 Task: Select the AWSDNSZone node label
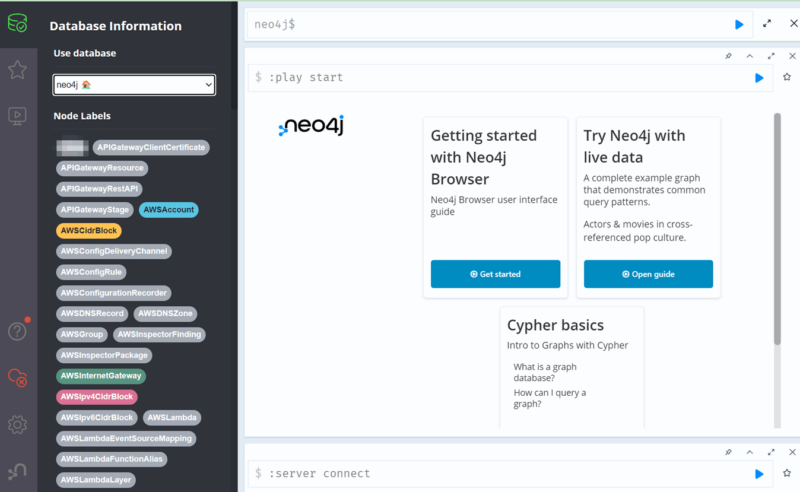pyautogui.click(x=165, y=313)
